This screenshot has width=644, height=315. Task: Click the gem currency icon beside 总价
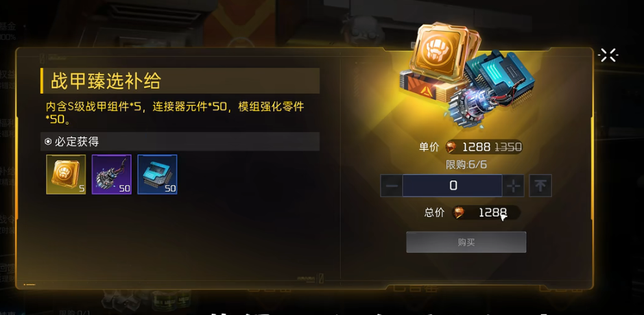coord(458,212)
